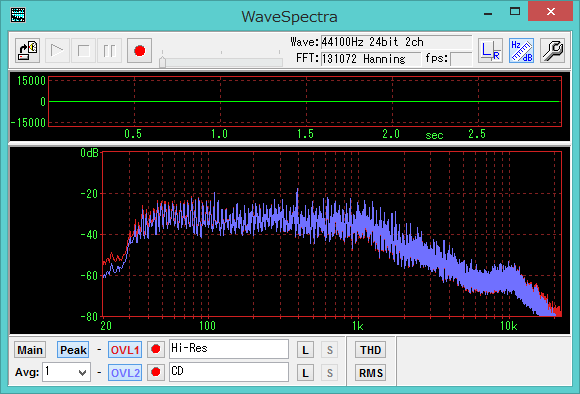Select the Main display button
Screen dimensions: 580x394
click(x=30, y=350)
